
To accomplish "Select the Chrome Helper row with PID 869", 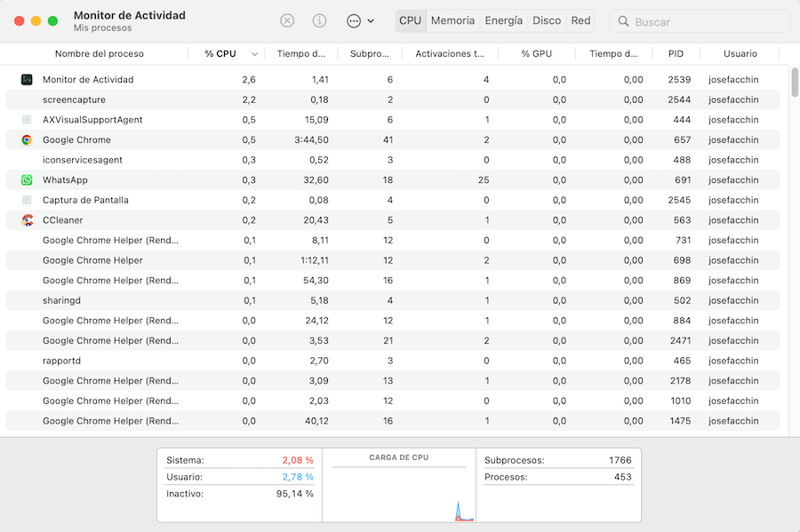I will coord(392,281).
